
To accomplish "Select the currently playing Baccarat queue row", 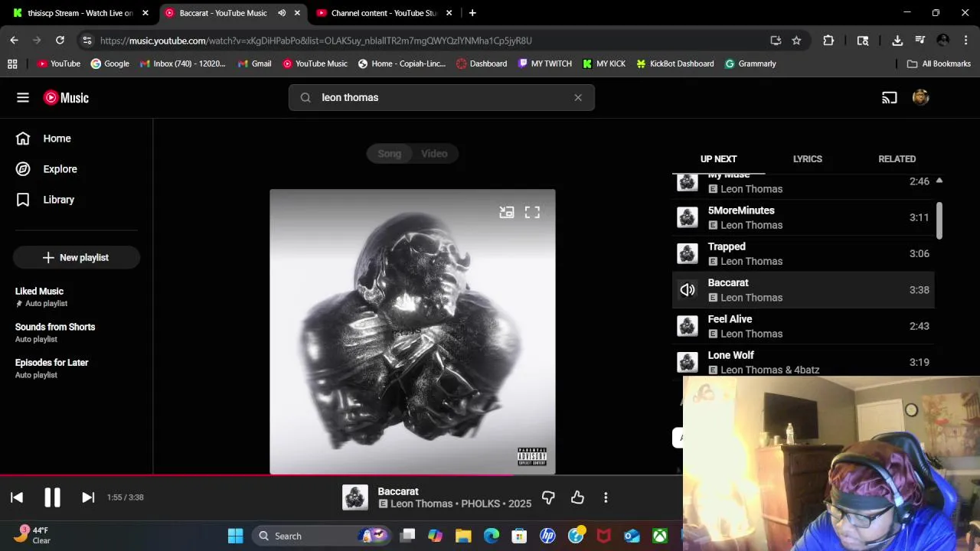I will pyautogui.click(x=803, y=290).
